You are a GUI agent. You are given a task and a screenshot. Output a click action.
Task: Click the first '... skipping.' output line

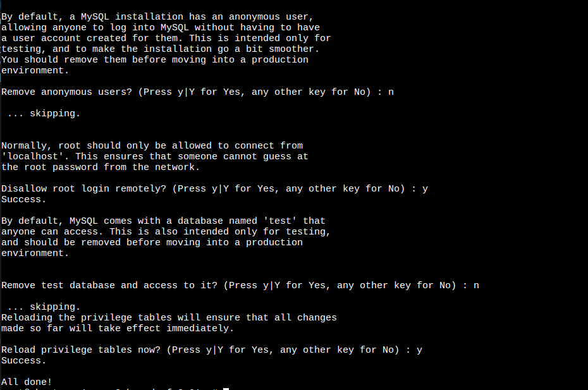click(44, 113)
